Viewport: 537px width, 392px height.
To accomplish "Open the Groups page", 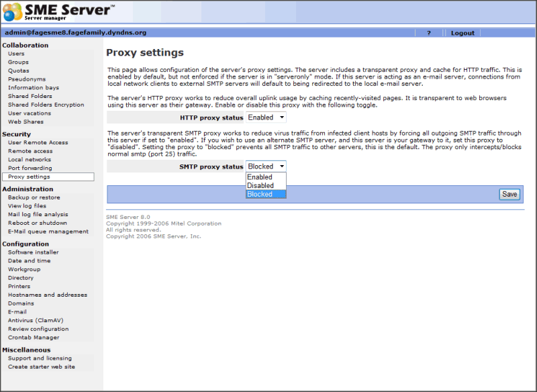I will (18, 62).
